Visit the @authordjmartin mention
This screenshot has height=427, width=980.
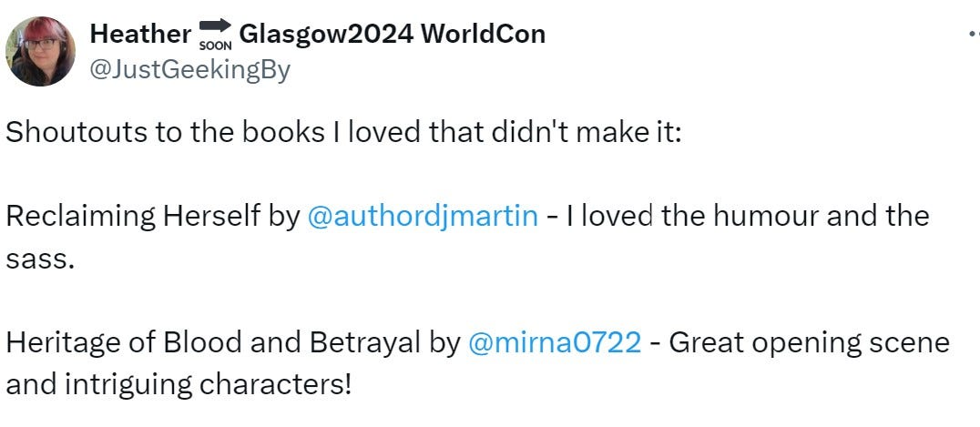coord(424,217)
